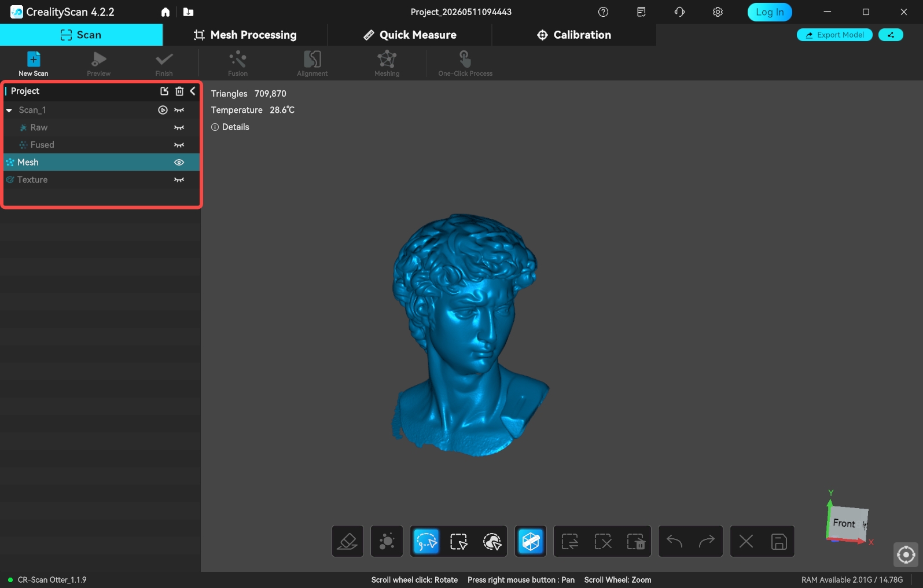
Task: Toggle the select-through cube tool
Action: [x=531, y=541]
